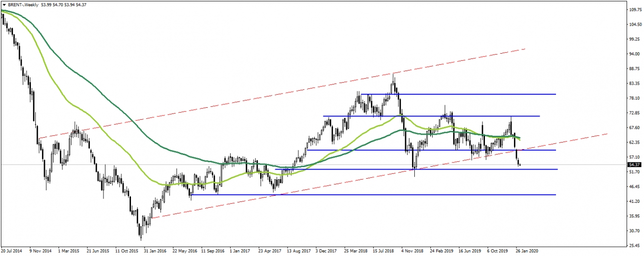Click the OHLC values 53.99 54.70 53.94 54.37
The image size is (644, 256).
(x=64, y=4)
